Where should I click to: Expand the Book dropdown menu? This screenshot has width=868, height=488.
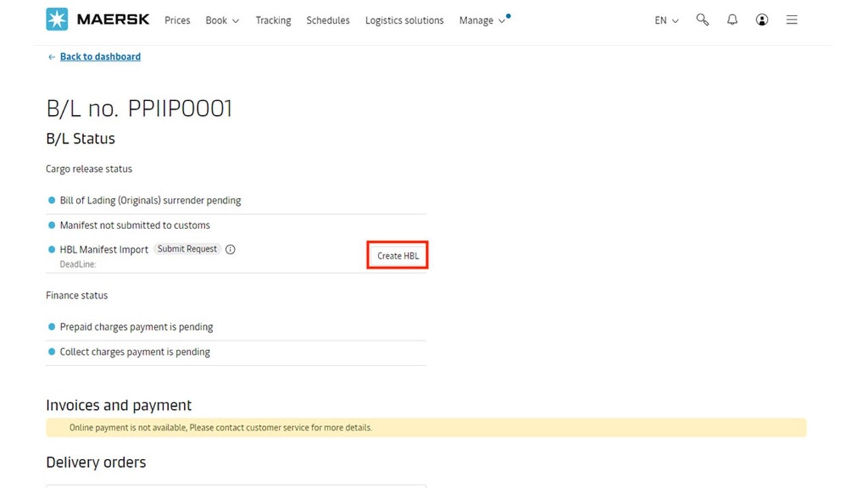[222, 20]
